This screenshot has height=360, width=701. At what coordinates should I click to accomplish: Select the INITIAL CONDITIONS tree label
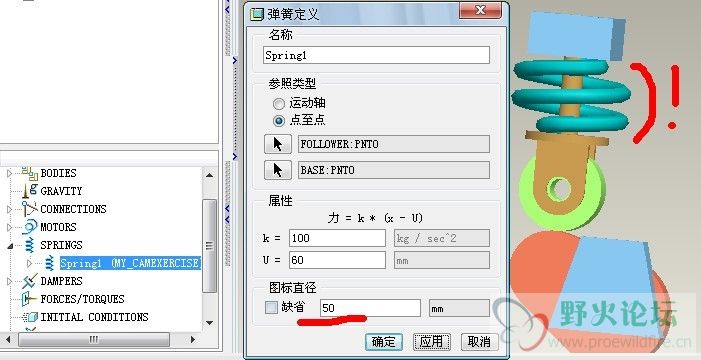pos(94,317)
